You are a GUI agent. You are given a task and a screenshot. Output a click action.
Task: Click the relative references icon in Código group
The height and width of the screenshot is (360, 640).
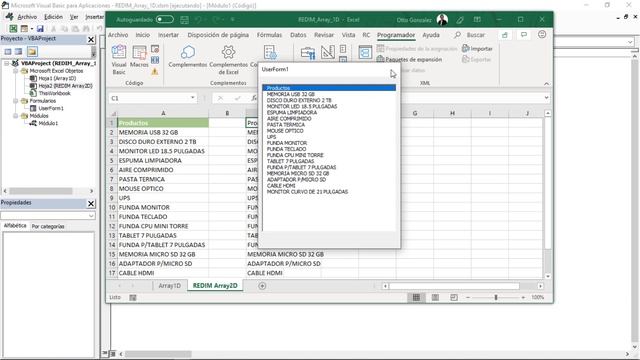155,60
